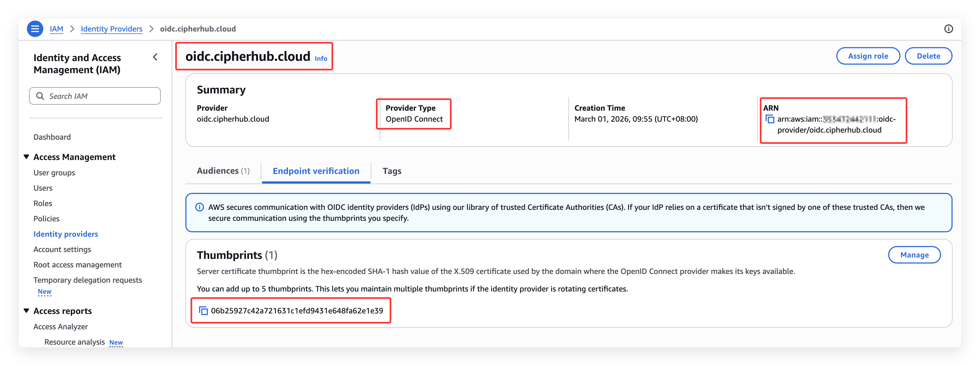Image resolution: width=980 pixels, height=366 pixels.
Task: Click the Delete button
Action: pos(928,56)
